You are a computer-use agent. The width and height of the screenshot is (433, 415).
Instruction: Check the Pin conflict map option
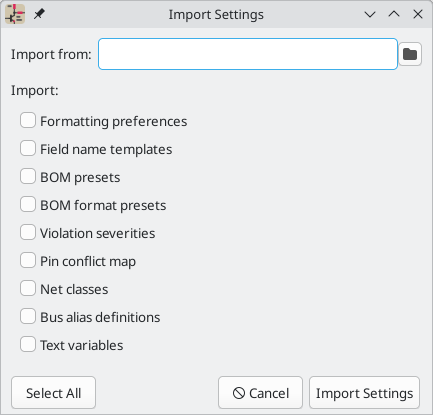click(x=28, y=260)
